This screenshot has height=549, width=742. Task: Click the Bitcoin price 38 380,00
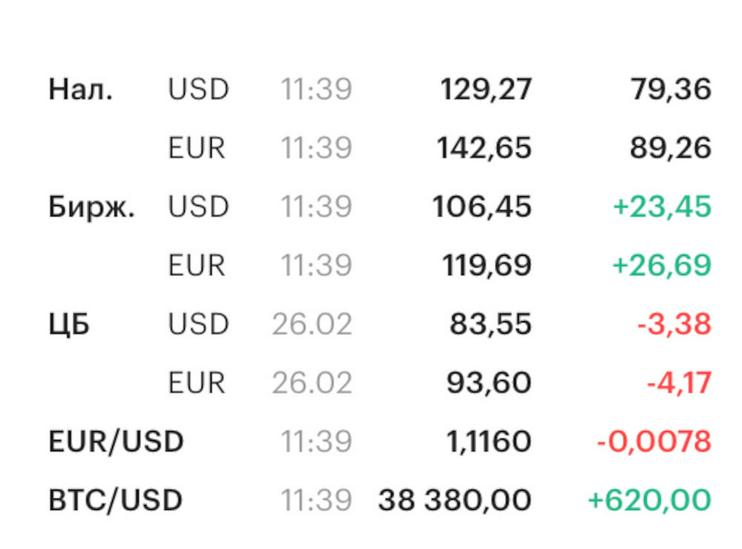pyautogui.click(x=455, y=500)
